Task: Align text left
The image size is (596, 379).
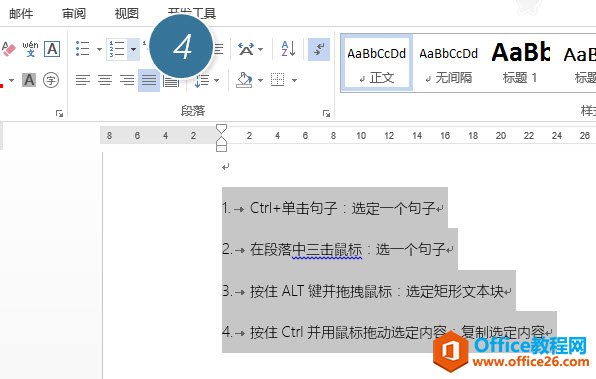Action: click(x=82, y=80)
